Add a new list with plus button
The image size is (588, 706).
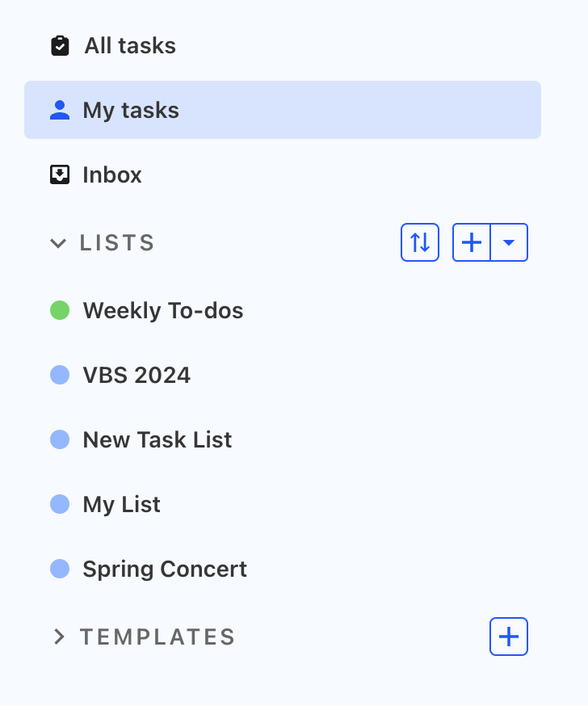point(472,242)
